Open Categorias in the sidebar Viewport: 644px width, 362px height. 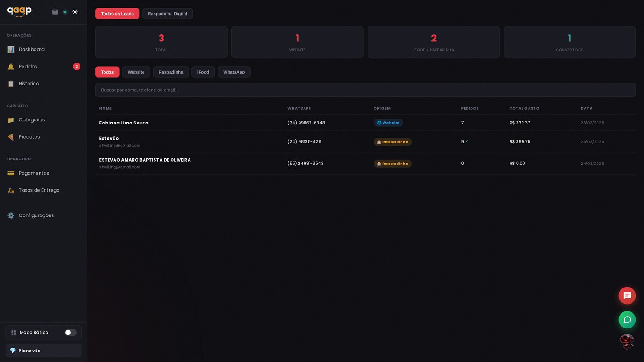tap(43, 120)
